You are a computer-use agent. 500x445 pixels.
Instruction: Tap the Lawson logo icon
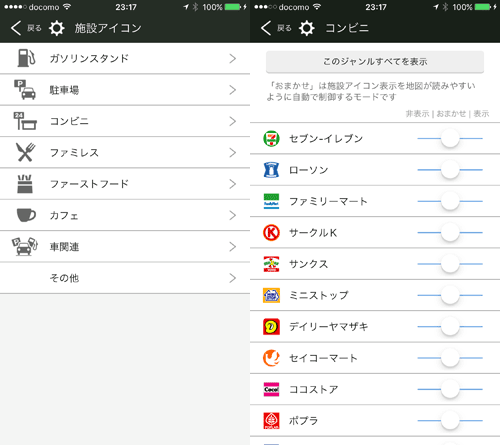tap(271, 170)
